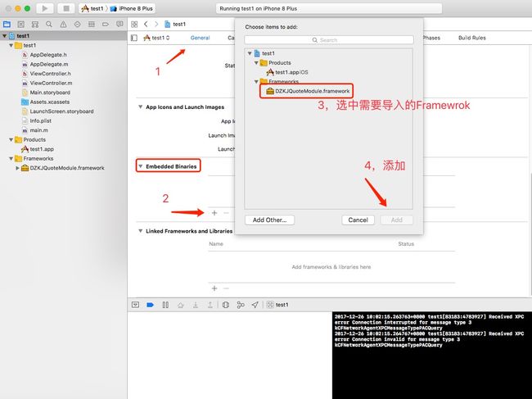Select DZKJQuoteModule.framework in chooser dialog

[308, 91]
